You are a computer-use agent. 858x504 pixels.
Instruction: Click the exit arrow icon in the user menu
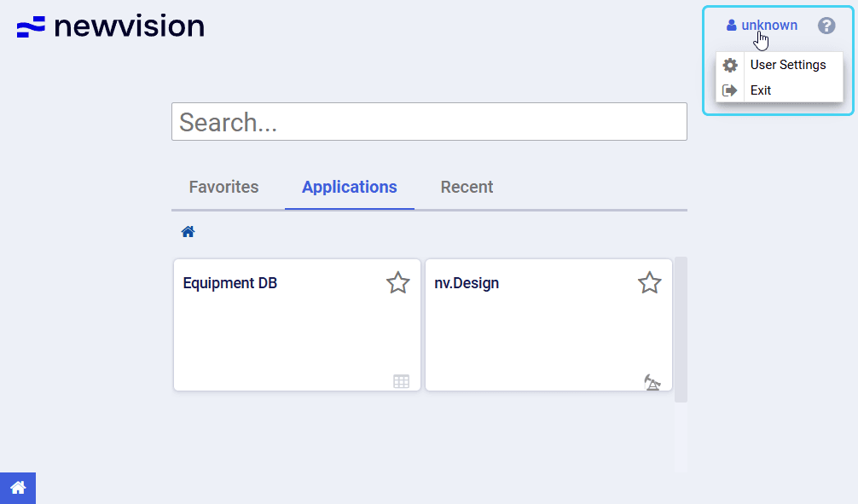coord(730,90)
